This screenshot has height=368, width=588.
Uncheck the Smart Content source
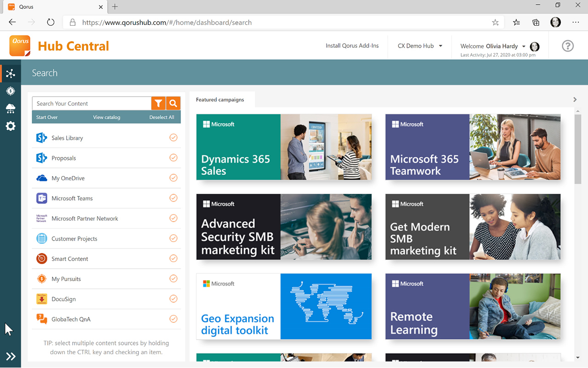pyautogui.click(x=173, y=259)
